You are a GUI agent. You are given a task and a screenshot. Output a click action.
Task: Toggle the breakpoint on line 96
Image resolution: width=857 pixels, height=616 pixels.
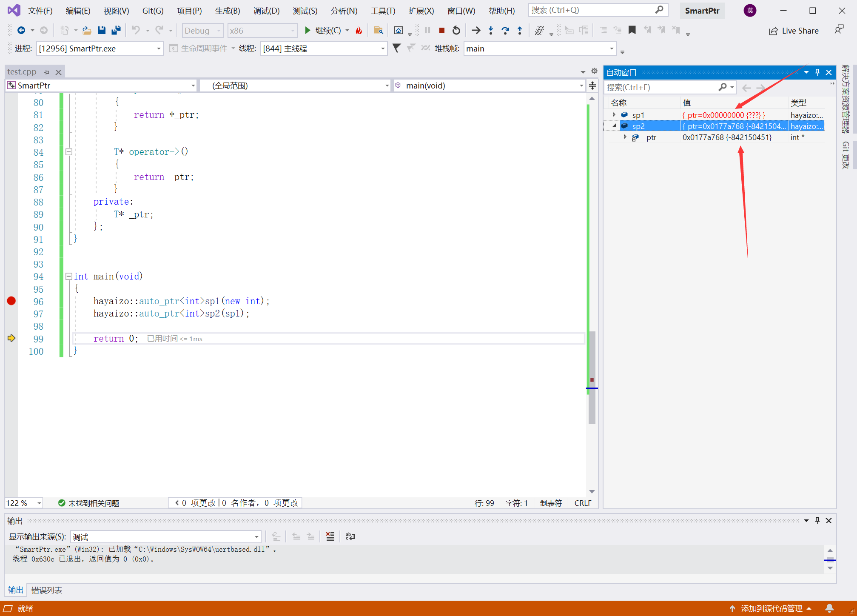point(11,301)
